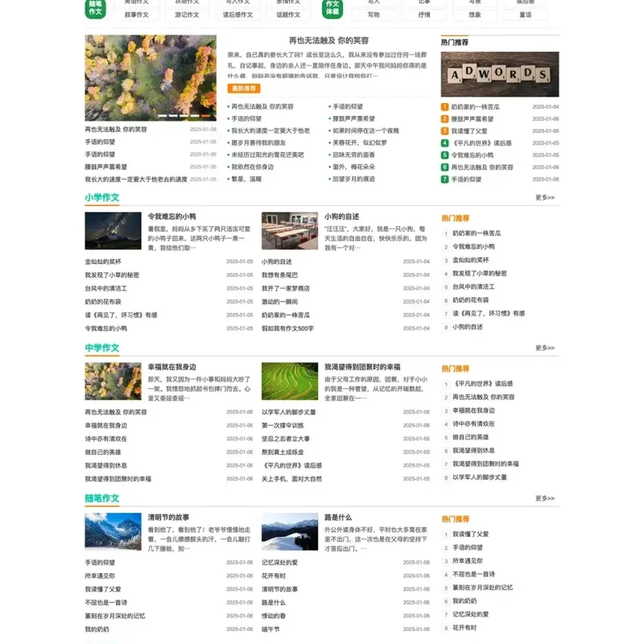Click the orange number 2 rank badge
644x644 pixels.
(444, 118)
